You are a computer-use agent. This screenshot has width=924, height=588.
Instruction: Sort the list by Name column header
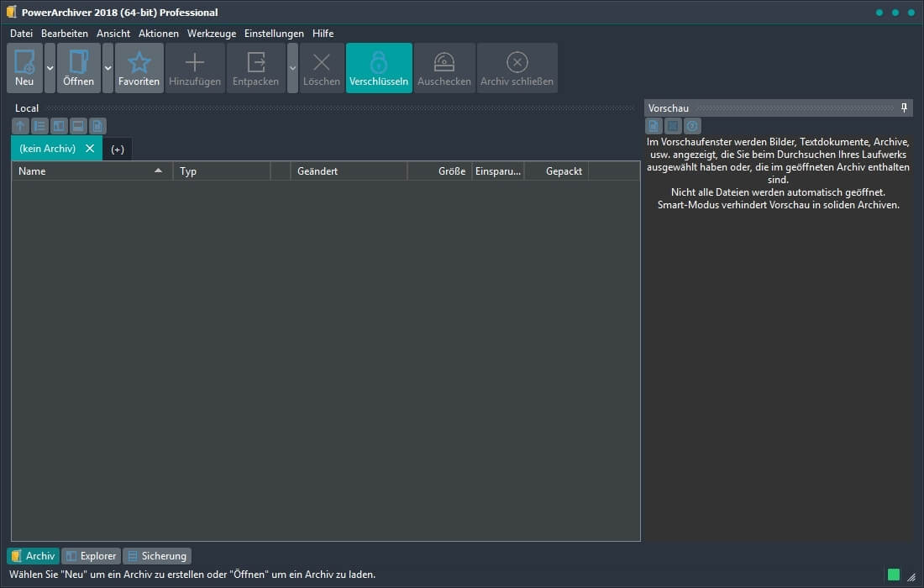pyautogui.click(x=84, y=171)
